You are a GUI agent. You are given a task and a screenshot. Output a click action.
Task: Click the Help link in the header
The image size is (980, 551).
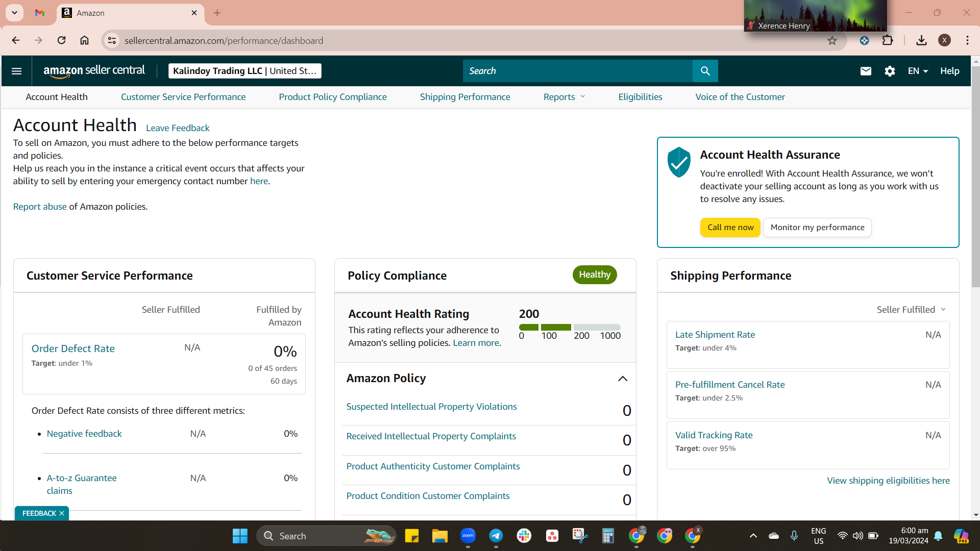pyautogui.click(x=949, y=71)
